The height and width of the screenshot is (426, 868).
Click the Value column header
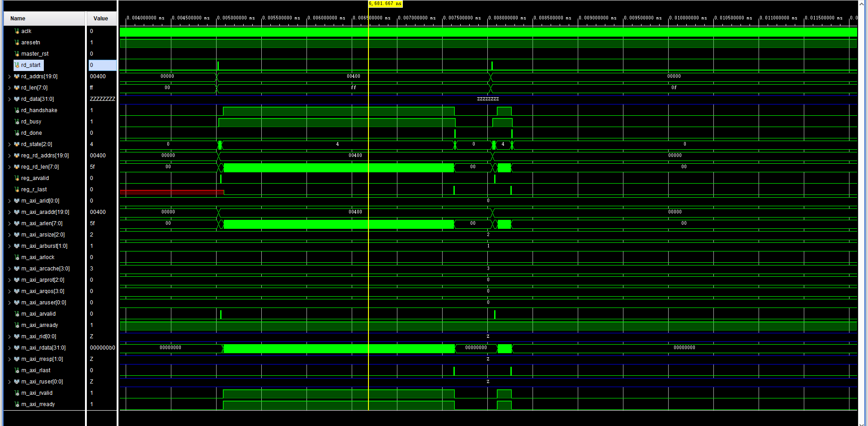coord(100,18)
